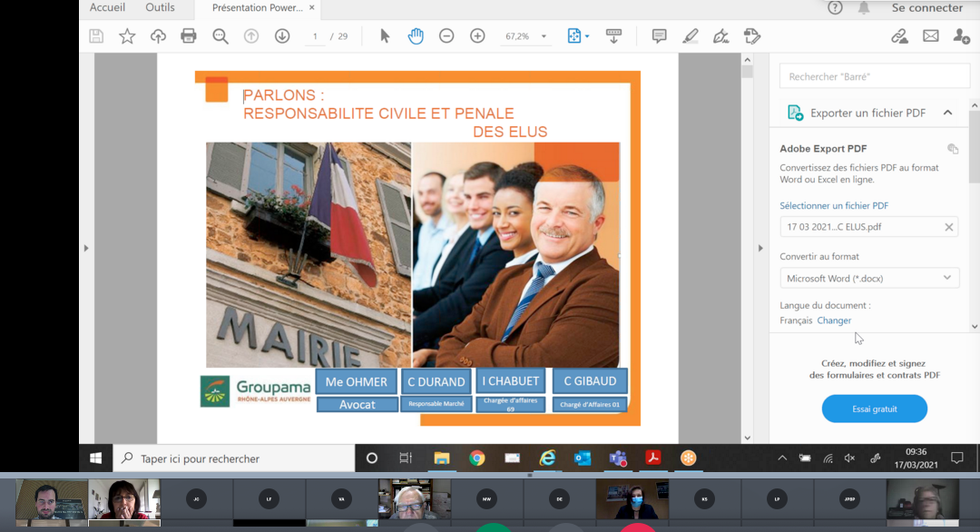Open the help question mark

pyautogui.click(x=835, y=7)
